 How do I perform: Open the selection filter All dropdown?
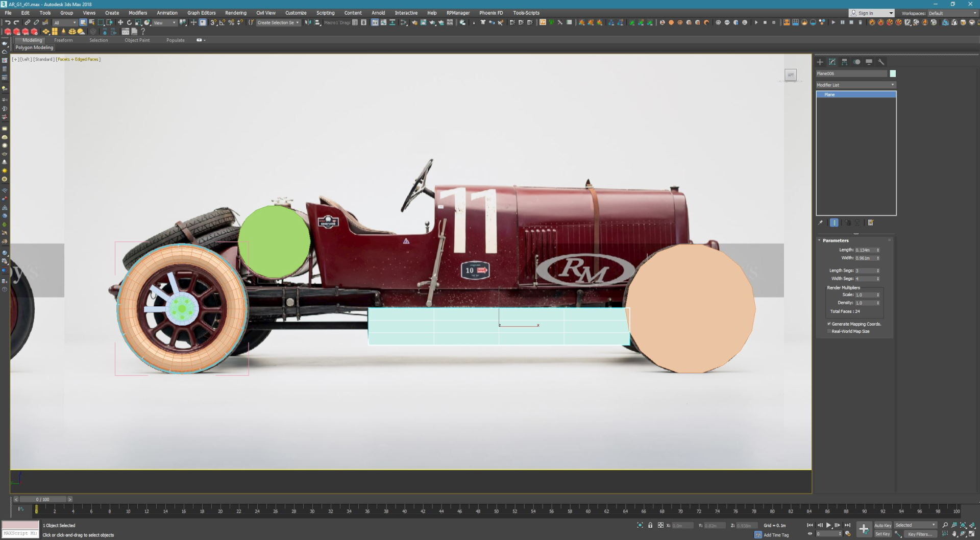tap(65, 22)
